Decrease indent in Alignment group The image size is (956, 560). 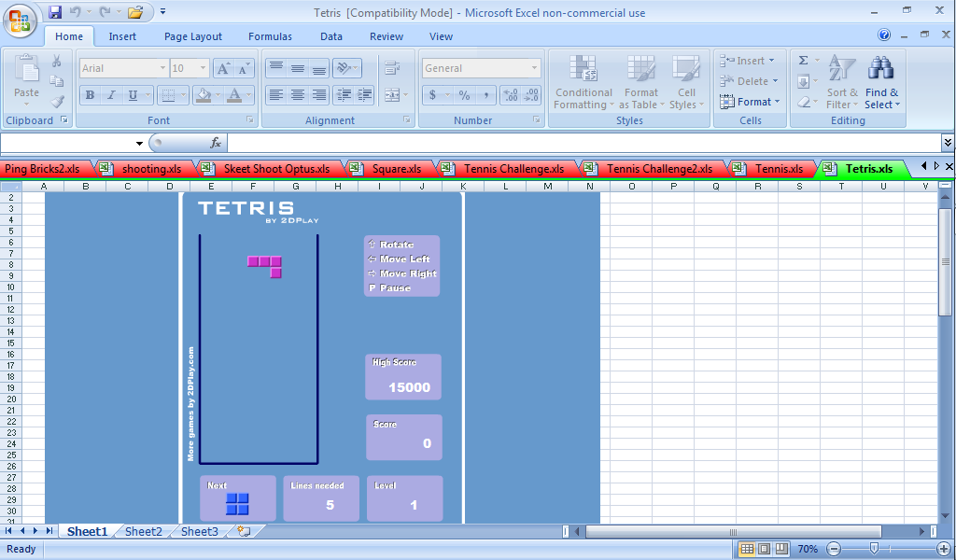(x=344, y=95)
